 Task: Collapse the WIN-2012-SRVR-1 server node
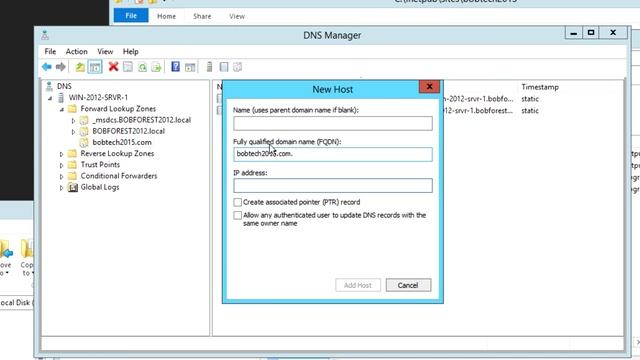[50, 98]
